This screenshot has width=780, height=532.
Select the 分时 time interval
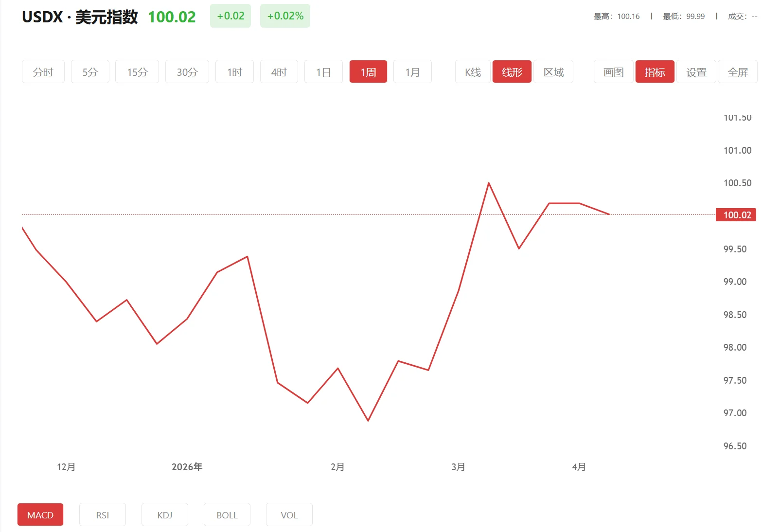[x=43, y=72]
